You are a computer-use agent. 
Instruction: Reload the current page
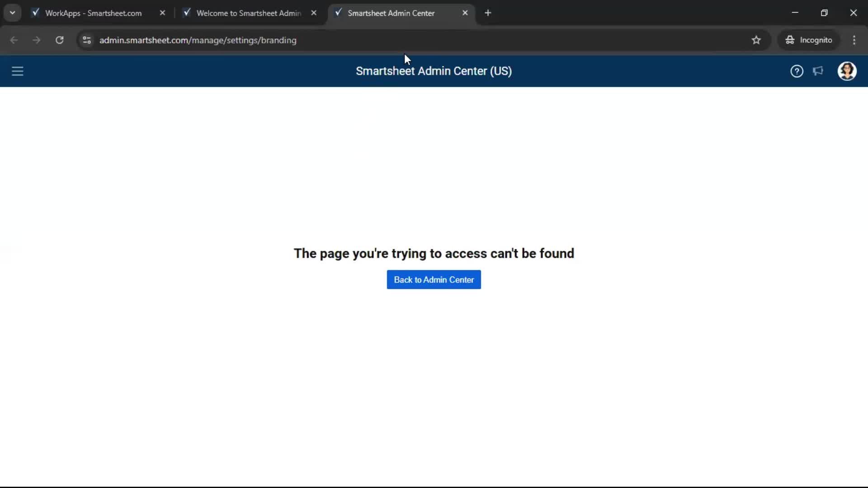pyautogui.click(x=59, y=40)
